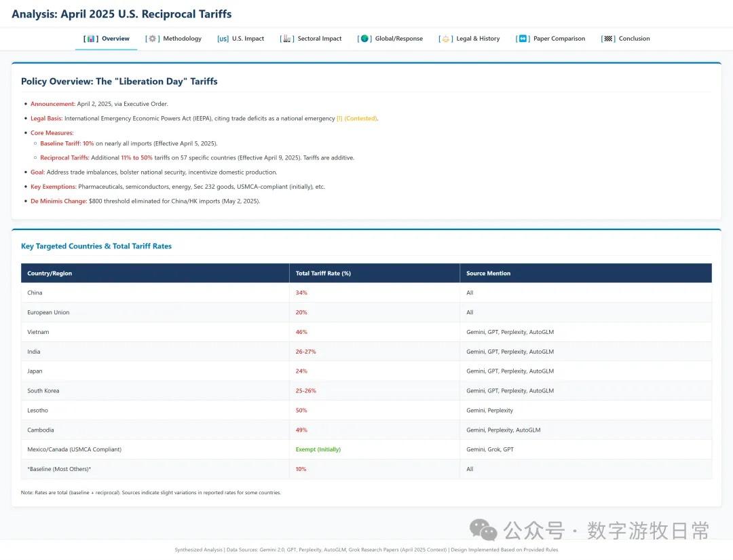The height and width of the screenshot is (560, 733).
Task: Click the scales icon beside Legal & History
Action: point(445,39)
